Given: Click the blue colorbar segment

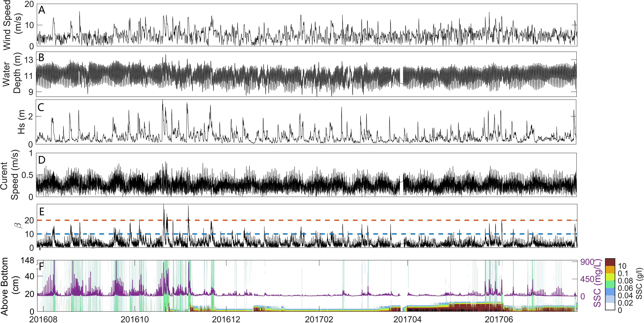Looking at the screenshot, I should (610, 292).
